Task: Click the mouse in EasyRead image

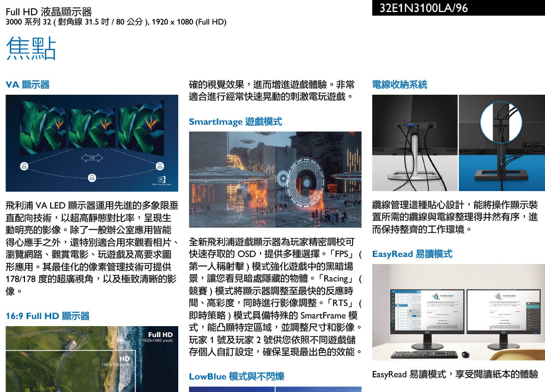Action: (465, 354)
